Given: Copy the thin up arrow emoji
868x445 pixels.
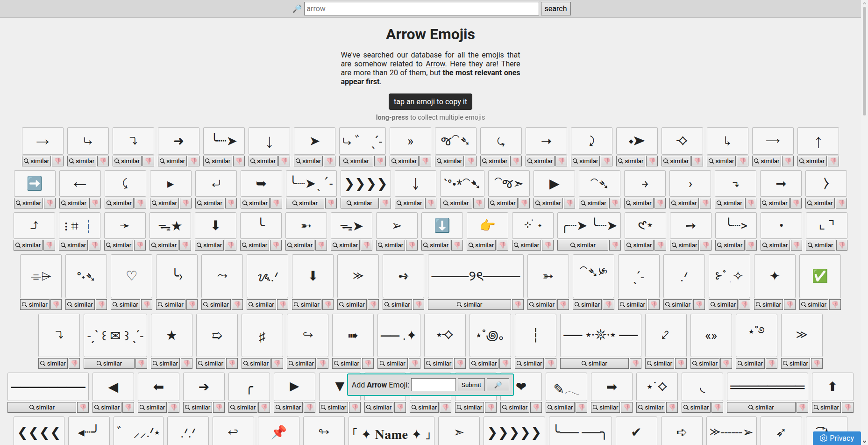Looking at the screenshot, I should [818, 141].
